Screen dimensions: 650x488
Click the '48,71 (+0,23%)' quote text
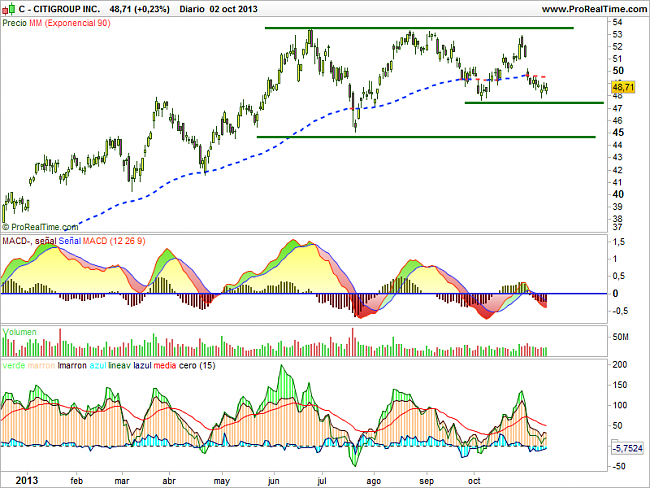click(140, 9)
